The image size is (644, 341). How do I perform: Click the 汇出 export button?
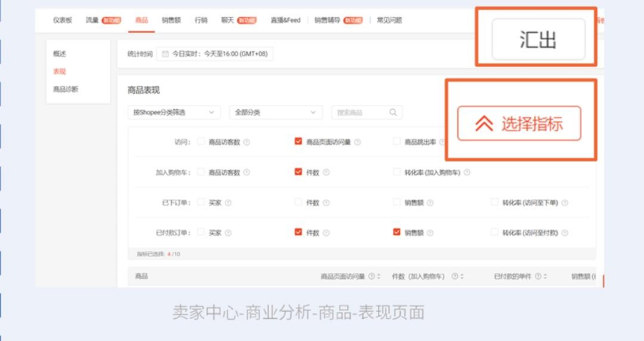point(538,39)
